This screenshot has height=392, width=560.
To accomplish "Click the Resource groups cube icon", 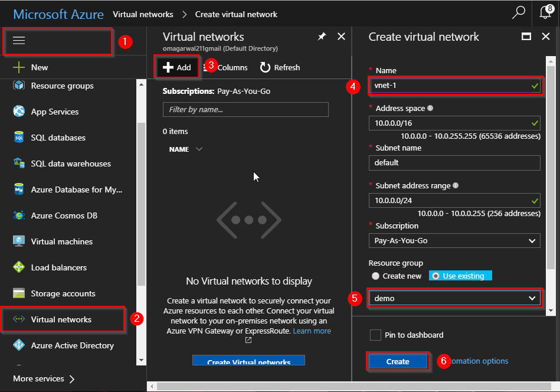I will click(x=18, y=86).
